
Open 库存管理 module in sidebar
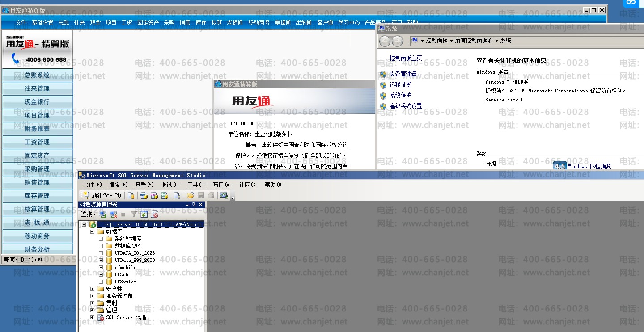38,196
